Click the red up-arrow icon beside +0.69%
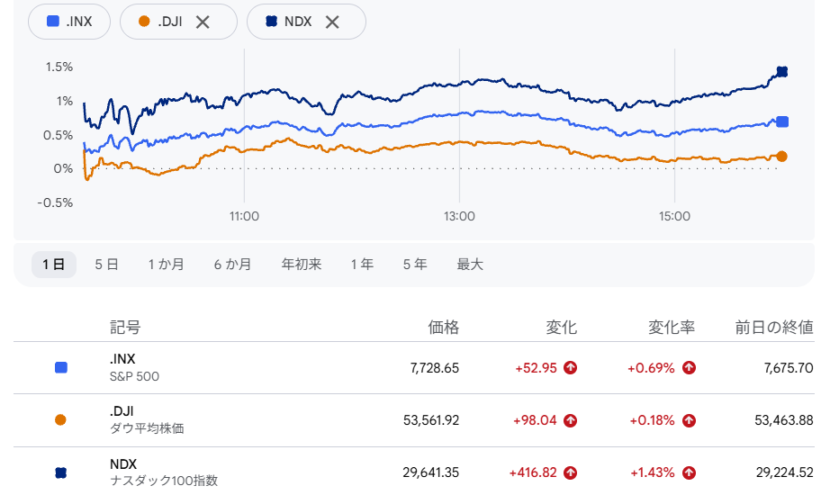Image resolution: width=830 pixels, height=504 pixels. click(689, 367)
